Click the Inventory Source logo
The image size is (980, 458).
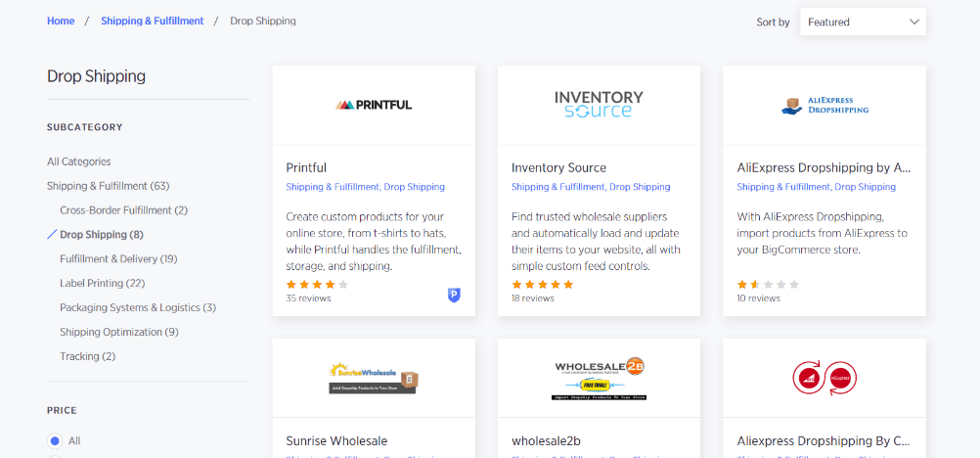599,105
